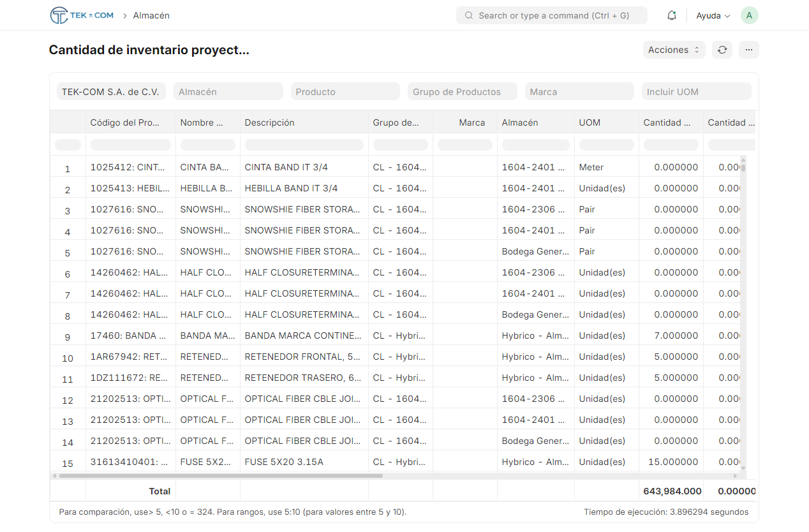Open the three-dot more options menu
Screen dimensions: 809x532
(749, 50)
